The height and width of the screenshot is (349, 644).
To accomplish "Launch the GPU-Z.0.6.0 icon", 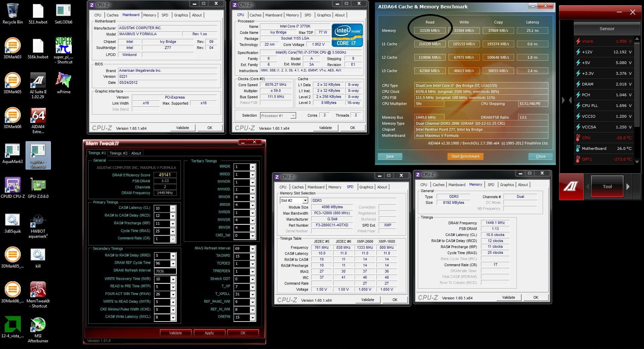I will pos(38,188).
